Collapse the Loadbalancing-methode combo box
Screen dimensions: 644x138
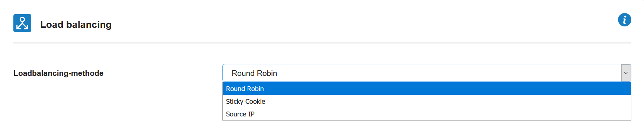pyautogui.click(x=626, y=73)
